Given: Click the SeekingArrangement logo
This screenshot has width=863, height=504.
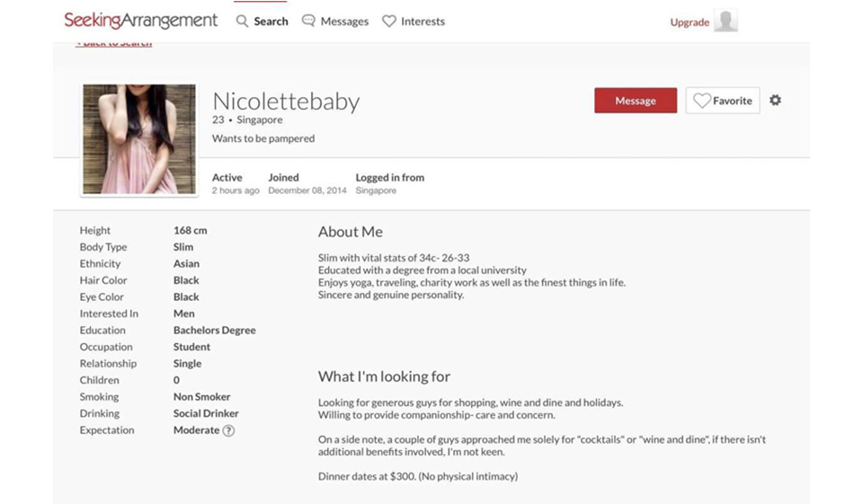Looking at the screenshot, I should [140, 21].
